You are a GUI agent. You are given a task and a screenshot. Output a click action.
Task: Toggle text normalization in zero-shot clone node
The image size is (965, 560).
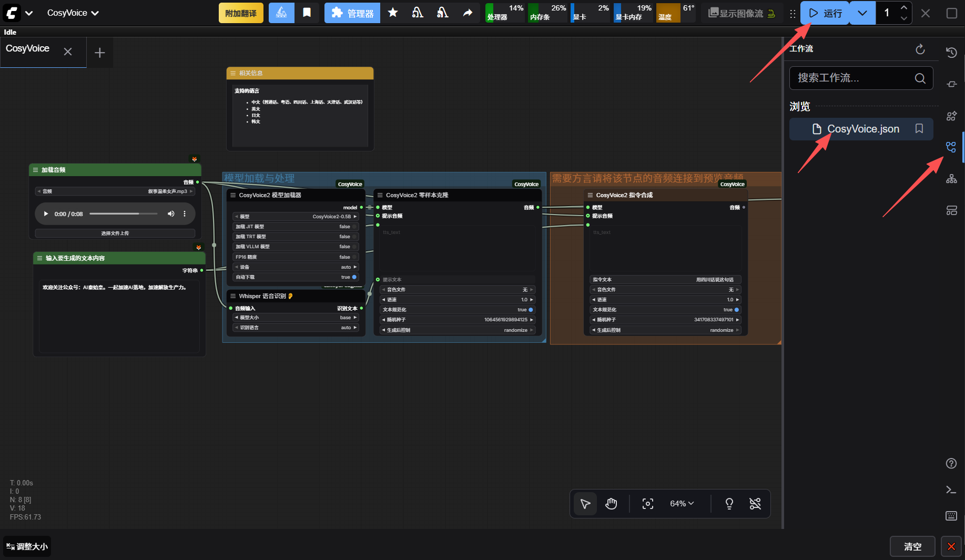point(530,310)
